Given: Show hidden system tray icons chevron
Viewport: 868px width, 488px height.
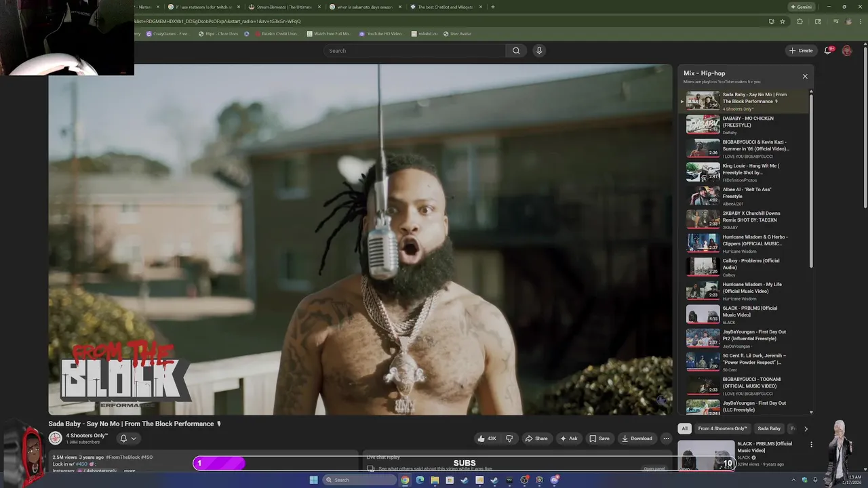Looking at the screenshot, I should (793, 480).
